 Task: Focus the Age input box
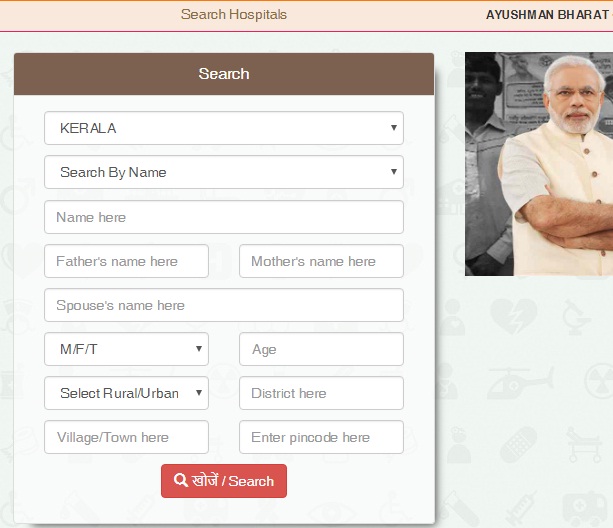pos(321,349)
